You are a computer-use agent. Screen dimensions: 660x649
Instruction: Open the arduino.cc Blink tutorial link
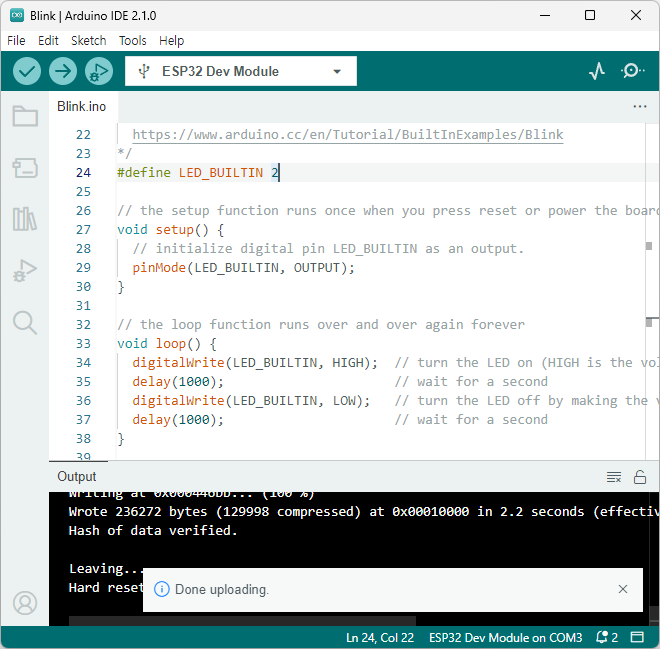pos(348,135)
